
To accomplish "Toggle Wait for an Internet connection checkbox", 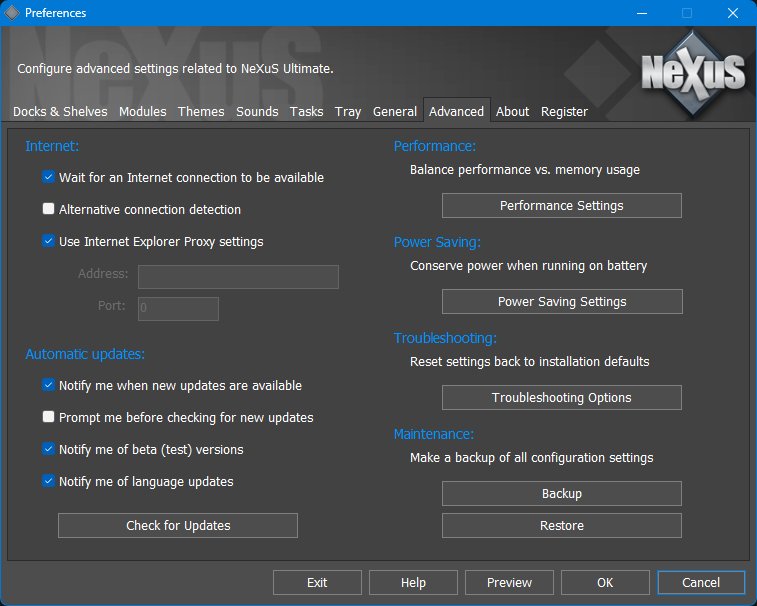I will point(48,177).
